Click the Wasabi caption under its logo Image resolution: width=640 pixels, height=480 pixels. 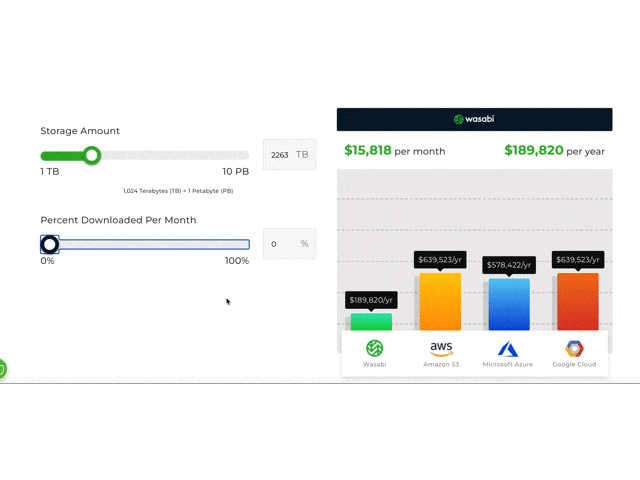374,364
